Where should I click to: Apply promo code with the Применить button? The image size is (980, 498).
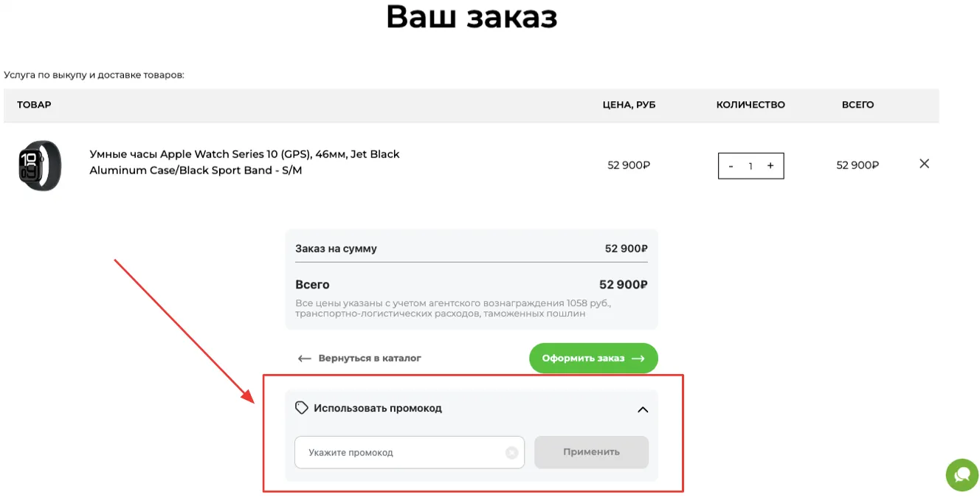[x=591, y=452]
